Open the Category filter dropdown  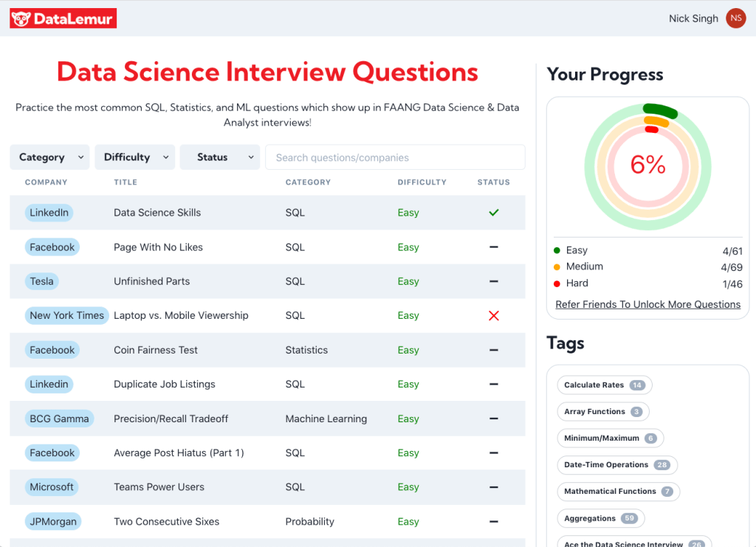(x=49, y=157)
